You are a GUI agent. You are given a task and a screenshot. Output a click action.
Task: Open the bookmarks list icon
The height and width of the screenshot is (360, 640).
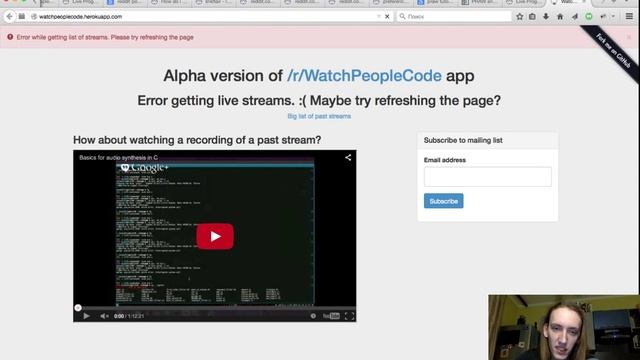pyautogui.click(x=532, y=16)
